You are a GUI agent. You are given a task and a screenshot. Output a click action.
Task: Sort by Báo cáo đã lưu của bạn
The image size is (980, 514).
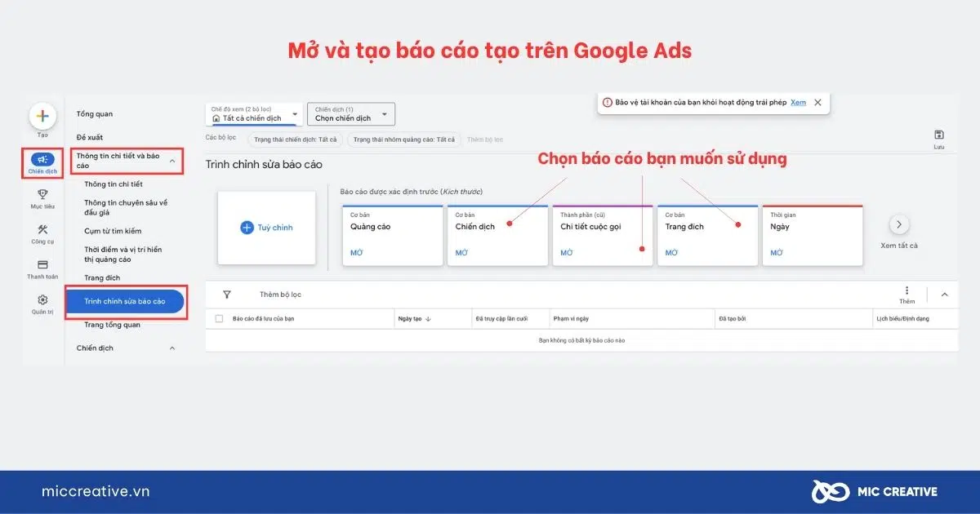(263, 319)
